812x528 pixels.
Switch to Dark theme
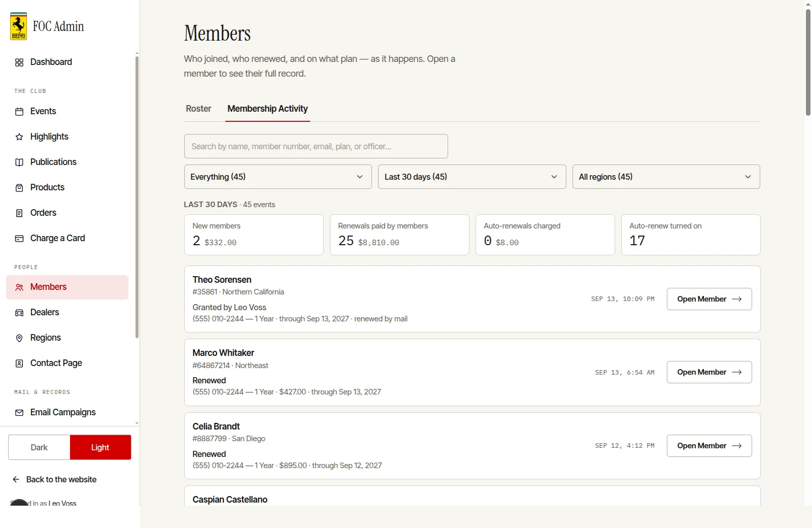39,447
